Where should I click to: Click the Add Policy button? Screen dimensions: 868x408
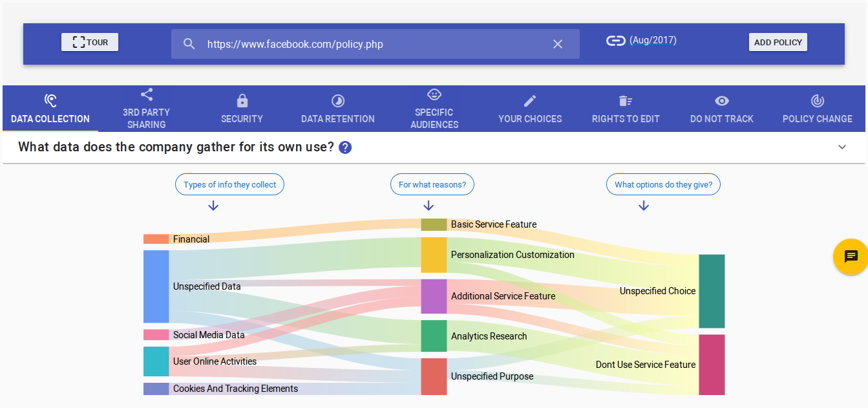click(x=778, y=42)
